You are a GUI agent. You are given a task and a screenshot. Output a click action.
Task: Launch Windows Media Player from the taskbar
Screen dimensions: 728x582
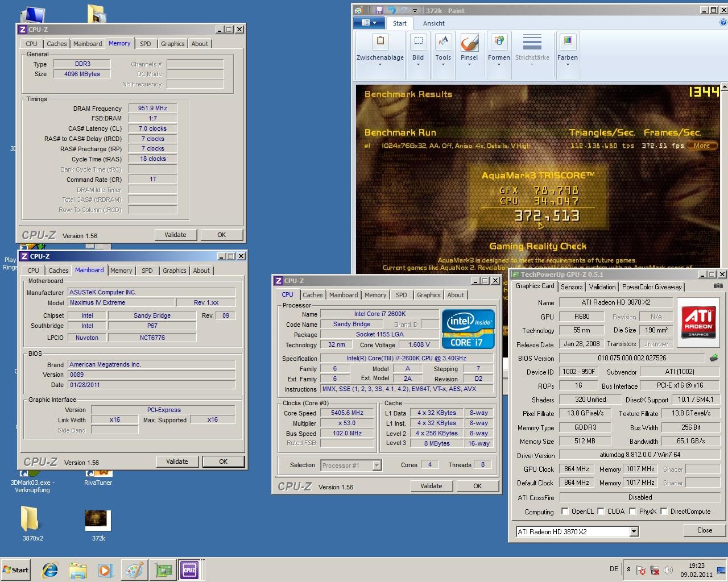point(106,570)
